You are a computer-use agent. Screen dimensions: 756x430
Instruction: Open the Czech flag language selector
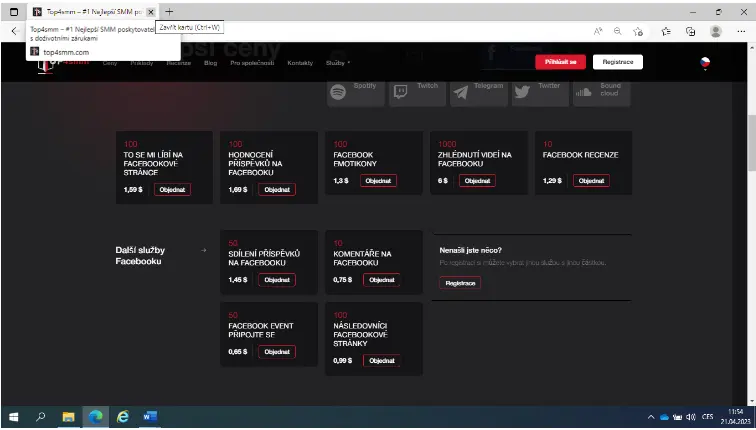[705, 63]
